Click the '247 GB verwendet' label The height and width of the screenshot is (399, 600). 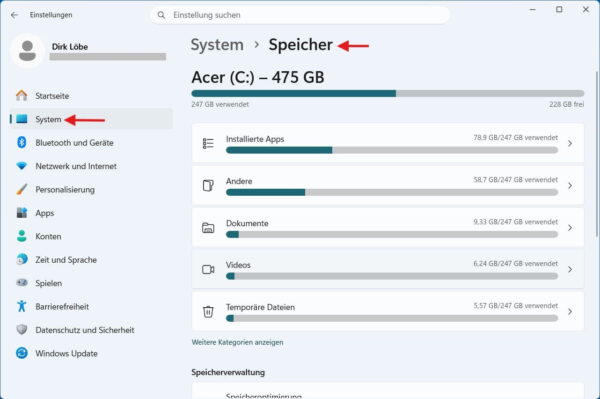[220, 104]
